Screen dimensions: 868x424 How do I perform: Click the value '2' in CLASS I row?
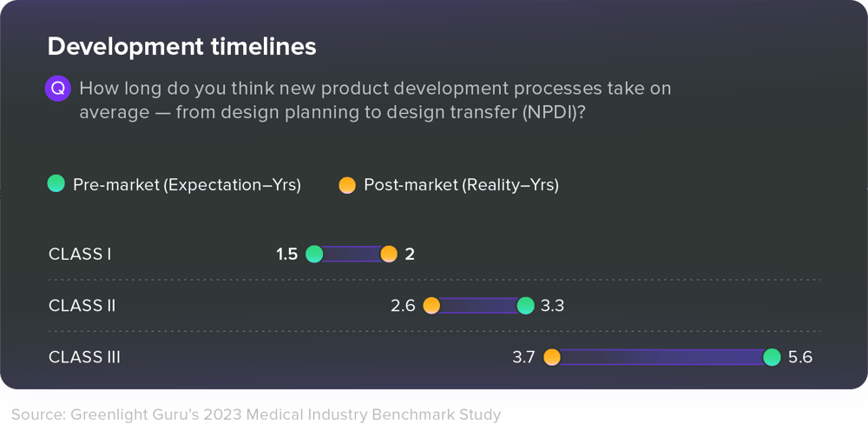[410, 255]
